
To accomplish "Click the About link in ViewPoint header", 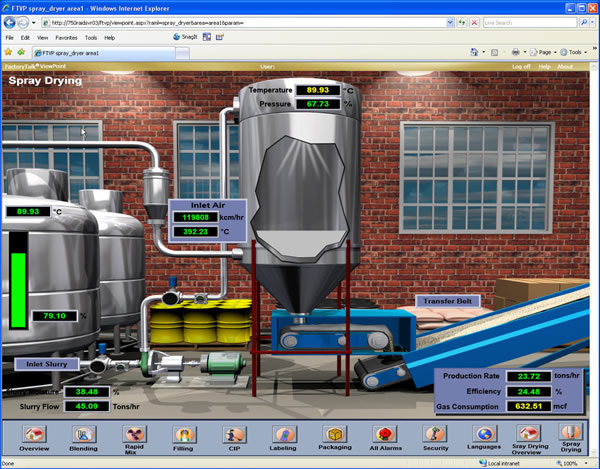I will [x=565, y=67].
